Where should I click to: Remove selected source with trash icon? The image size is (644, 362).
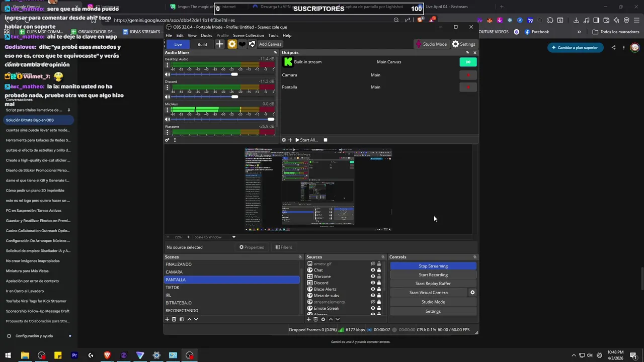click(x=315, y=319)
